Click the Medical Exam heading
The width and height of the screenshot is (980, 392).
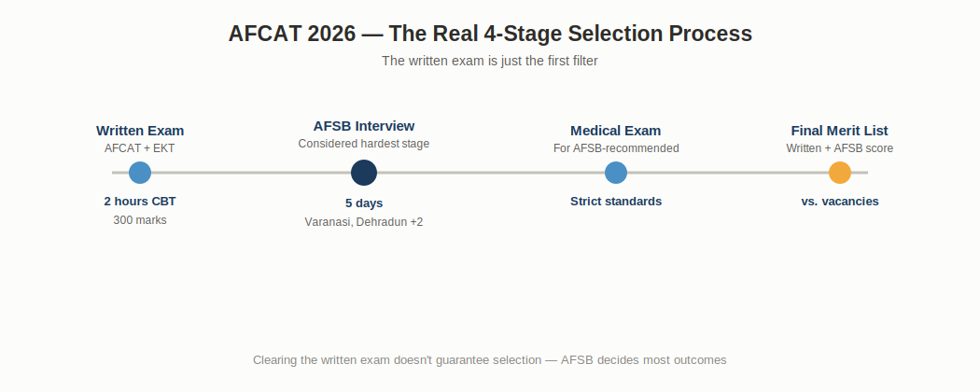pyautogui.click(x=616, y=131)
